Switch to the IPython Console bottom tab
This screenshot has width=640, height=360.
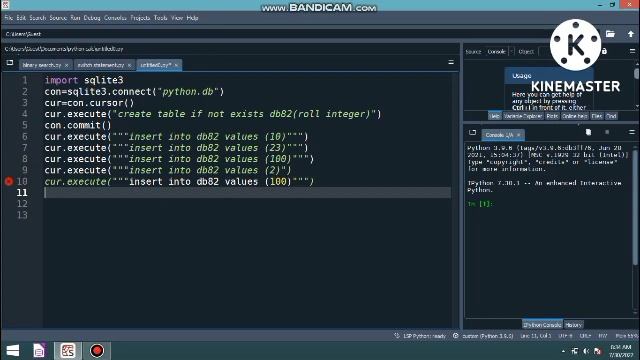[x=542, y=325]
